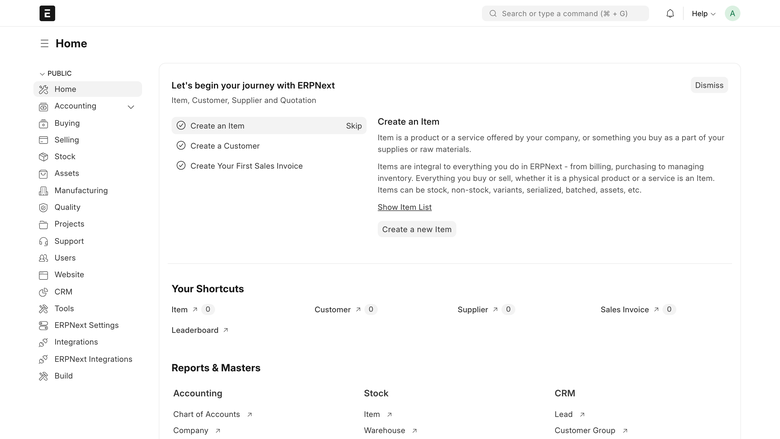
Task: Open Customer Group link under CRM
Action: click(x=585, y=431)
